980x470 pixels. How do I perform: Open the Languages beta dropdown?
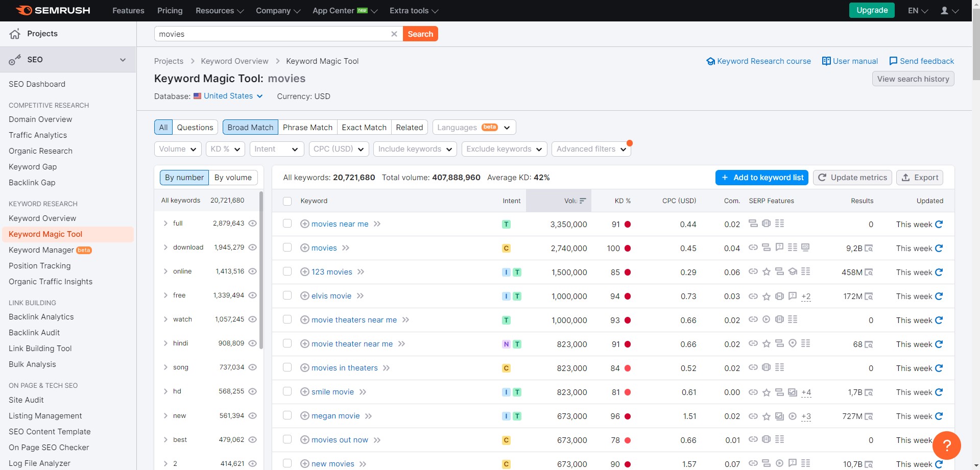coord(474,128)
